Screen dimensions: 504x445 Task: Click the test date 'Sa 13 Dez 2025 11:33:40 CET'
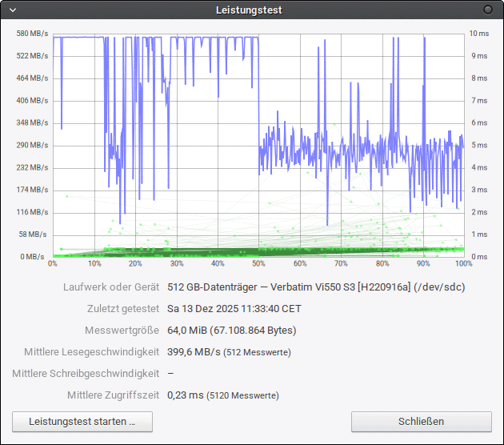click(234, 309)
